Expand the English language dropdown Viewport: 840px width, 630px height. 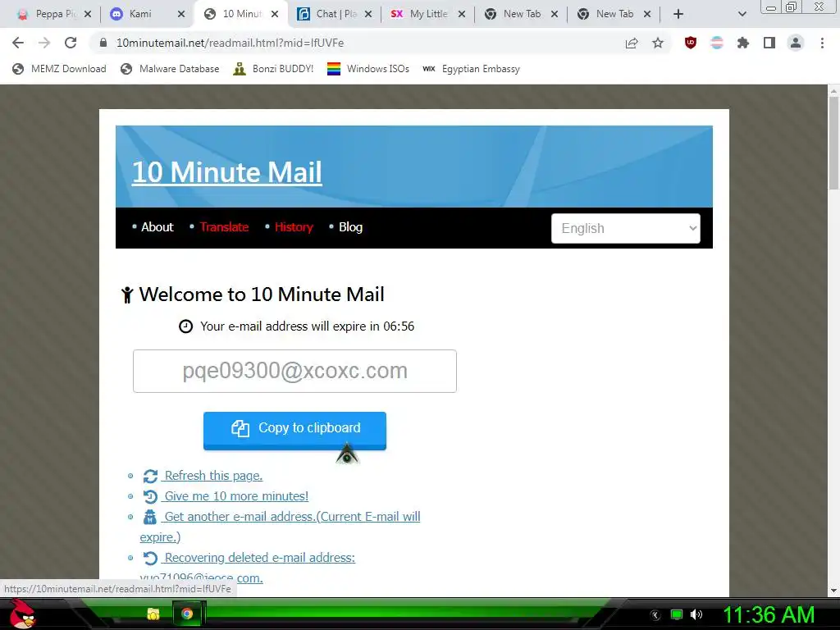coord(626,228)
